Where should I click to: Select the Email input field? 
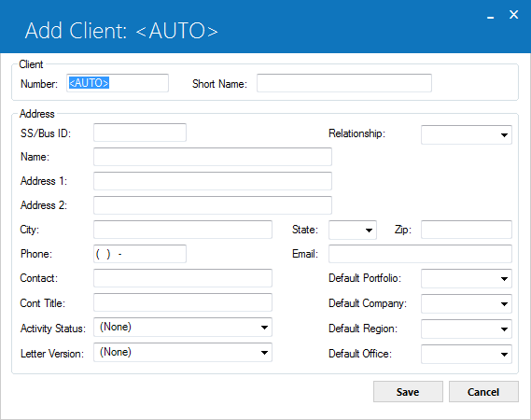420,254
